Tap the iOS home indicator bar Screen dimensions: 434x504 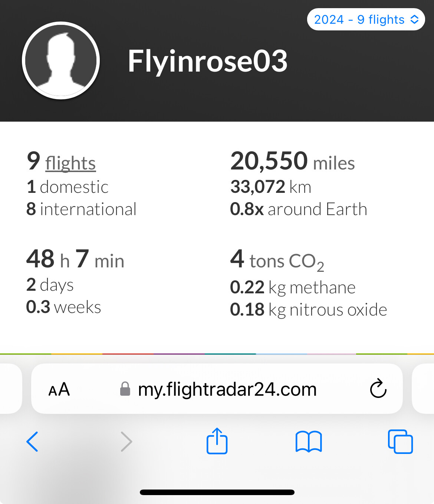click(x=217, y=493)
